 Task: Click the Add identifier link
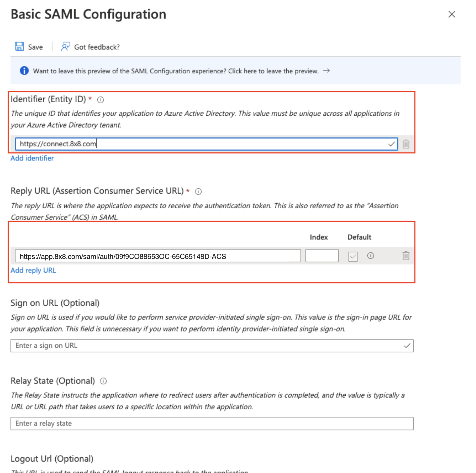[x=32, y=158]
